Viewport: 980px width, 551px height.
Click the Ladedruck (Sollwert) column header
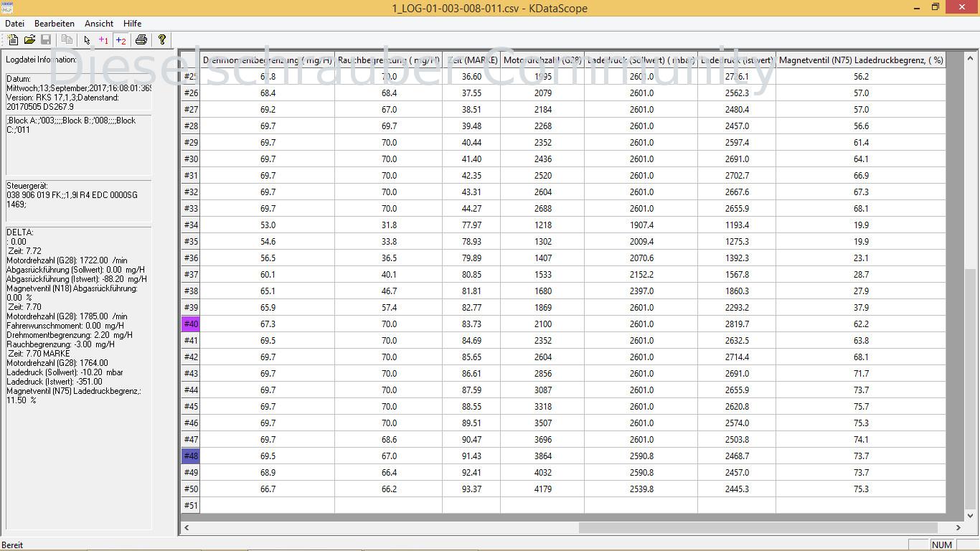[641, 60]
